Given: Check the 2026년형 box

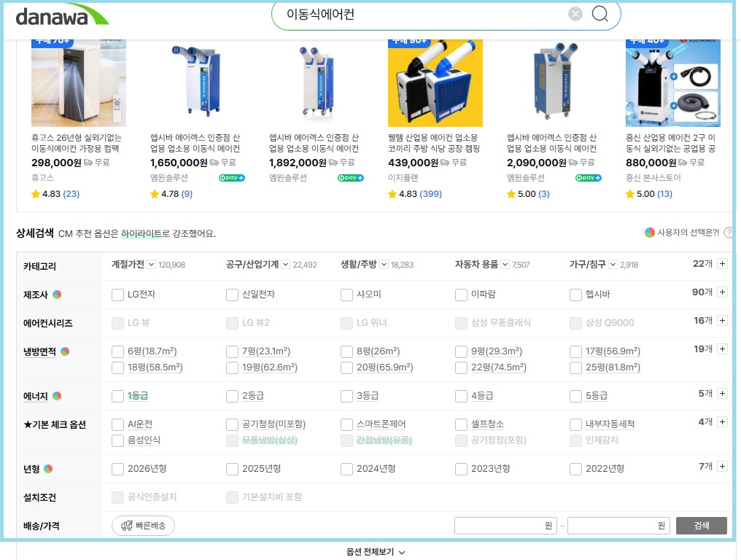Looking at the screenshot, I should (117, 469).
